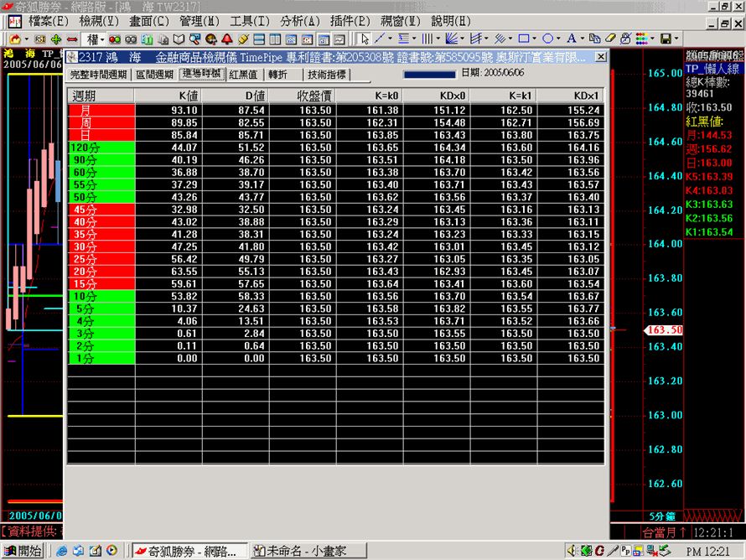
Task: Click the open book icon
Action: point(179,39)
